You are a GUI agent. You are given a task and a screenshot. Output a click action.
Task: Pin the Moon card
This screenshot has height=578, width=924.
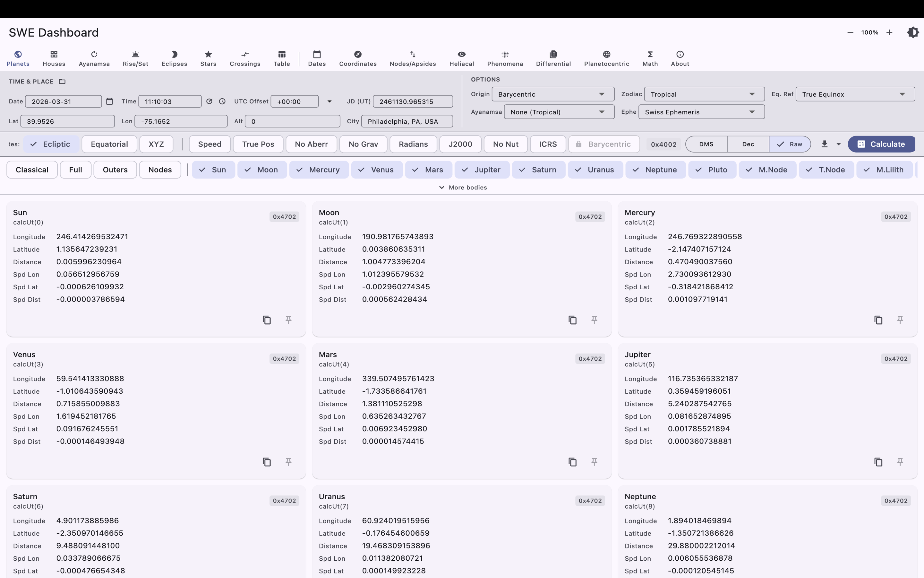pyautogui.click(x=595, y=320)
